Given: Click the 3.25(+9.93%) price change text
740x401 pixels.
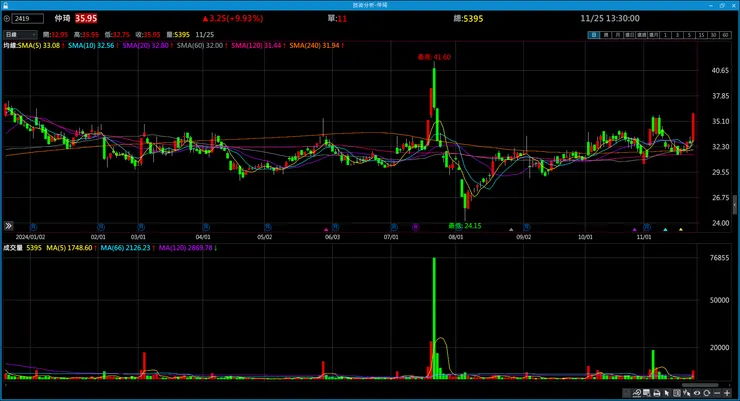Looking at the screenshot, I should click(233, 18).
